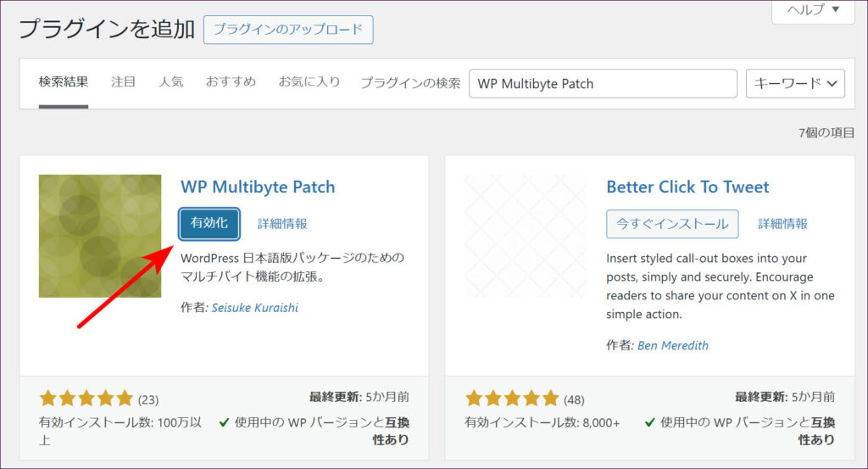Activate WP Multibyte Patch with 有効化 button
868x469 pixels.
209,224
